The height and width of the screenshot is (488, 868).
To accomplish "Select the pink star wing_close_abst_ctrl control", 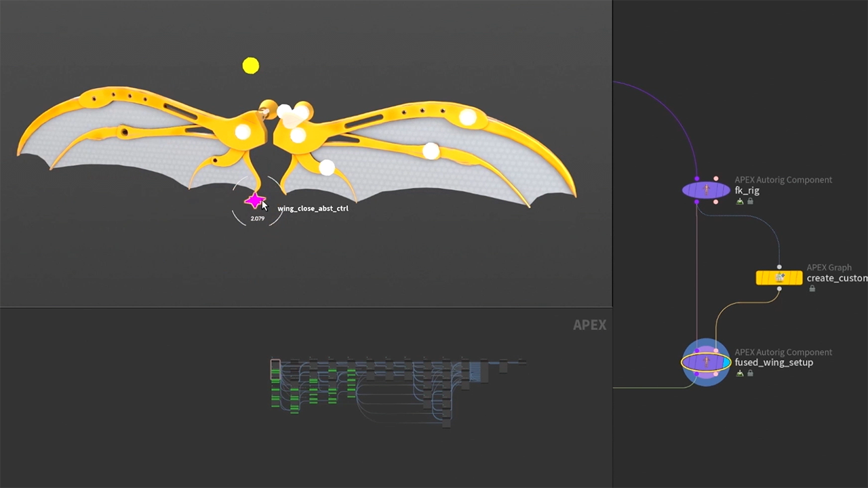I will click(x=254, y=201).
